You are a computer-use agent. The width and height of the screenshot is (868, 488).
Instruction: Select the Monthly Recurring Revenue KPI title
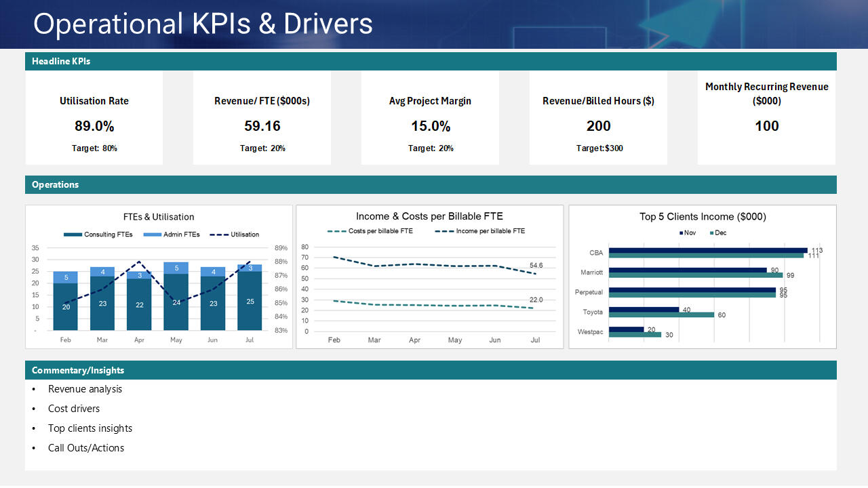coord(766,94)
